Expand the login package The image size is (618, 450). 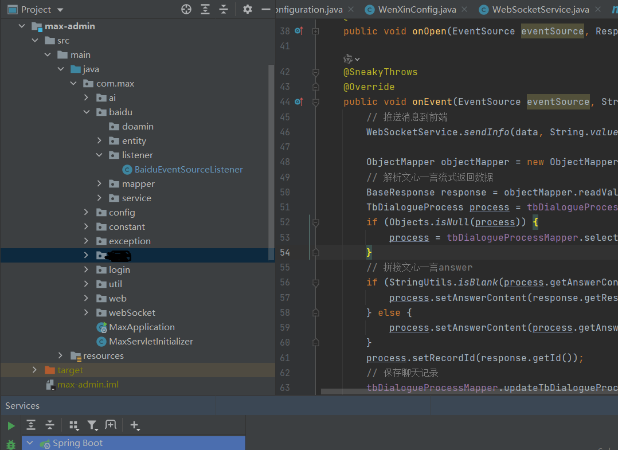coord(86,270)
